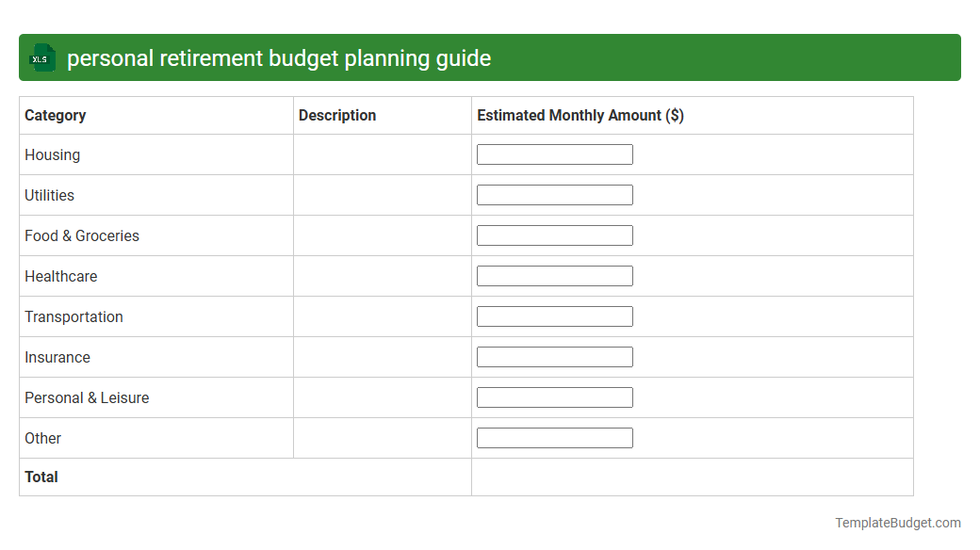The image size is (980, 550).
Task: Click the Transportation category label
Action: point(73,316)
